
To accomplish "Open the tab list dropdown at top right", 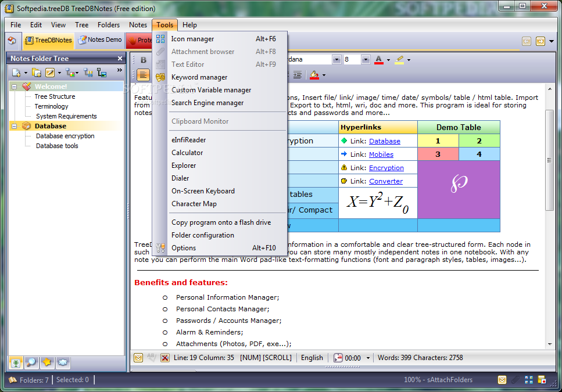I will [x=552, y=41].
